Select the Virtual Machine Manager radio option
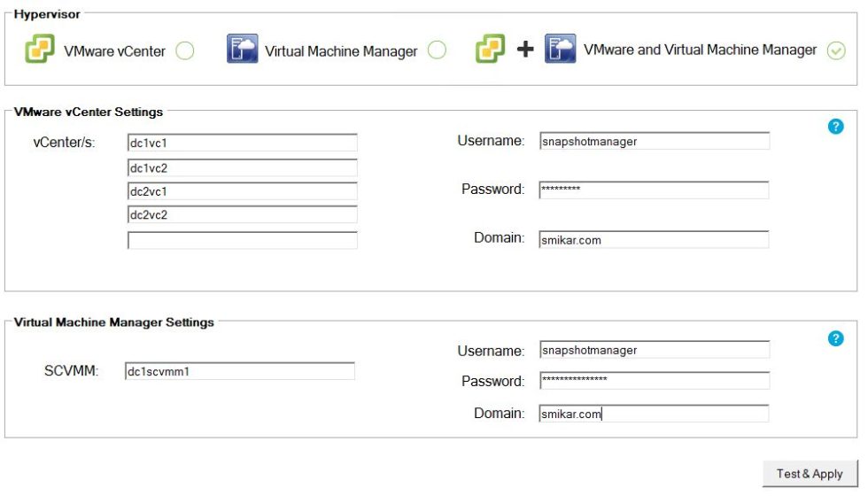Image resolution: width=868 pixels, height=496 pixels. tap(437, 50)
